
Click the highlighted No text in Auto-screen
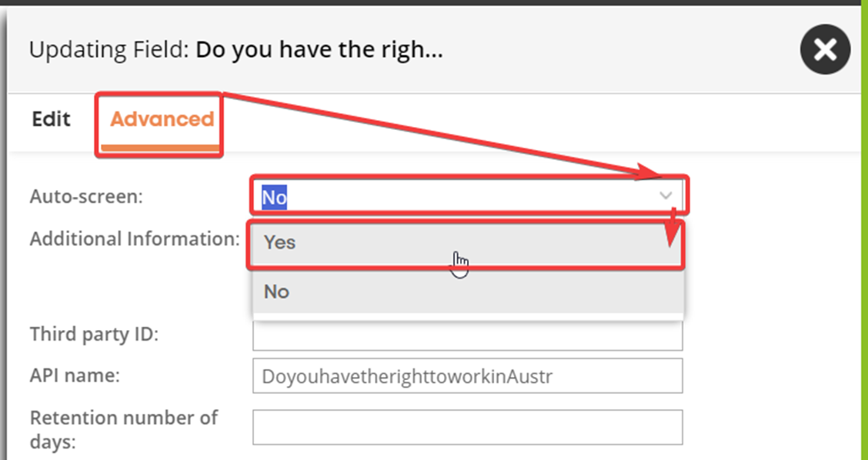[x=274, y=197]
